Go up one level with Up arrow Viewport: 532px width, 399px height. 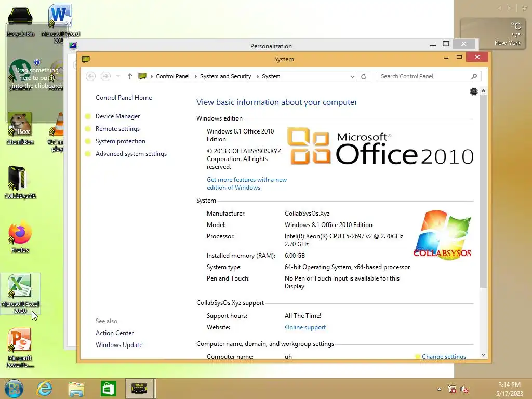129,76
